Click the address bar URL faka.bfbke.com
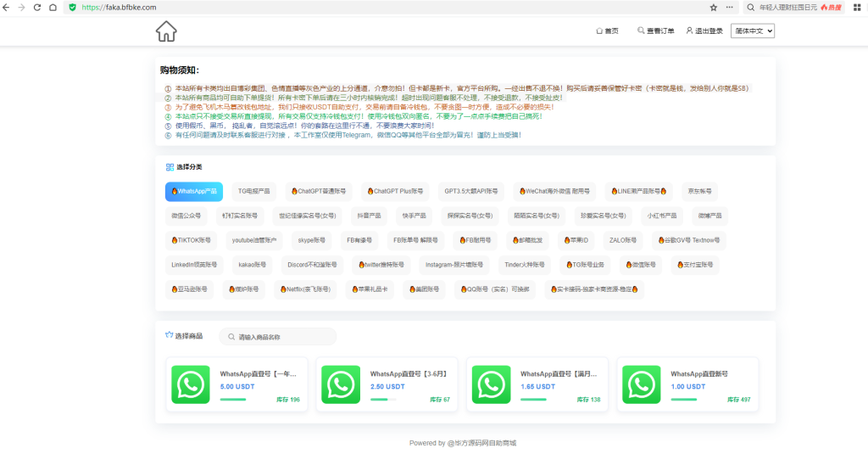The height and width of the screenshot is (465, 868). click(119, 7)
